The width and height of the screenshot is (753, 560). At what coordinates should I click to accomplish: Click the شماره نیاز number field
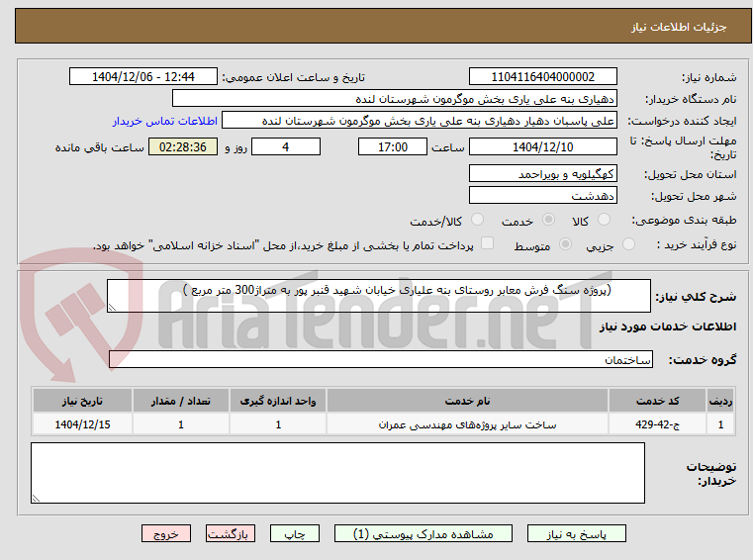[542, 76]
